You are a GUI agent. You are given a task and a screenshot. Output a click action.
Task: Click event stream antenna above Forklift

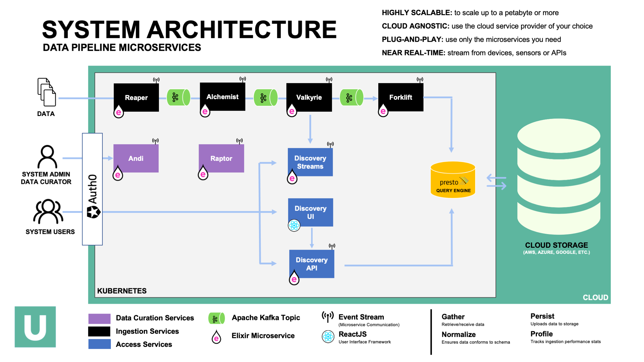pos(420,80)
